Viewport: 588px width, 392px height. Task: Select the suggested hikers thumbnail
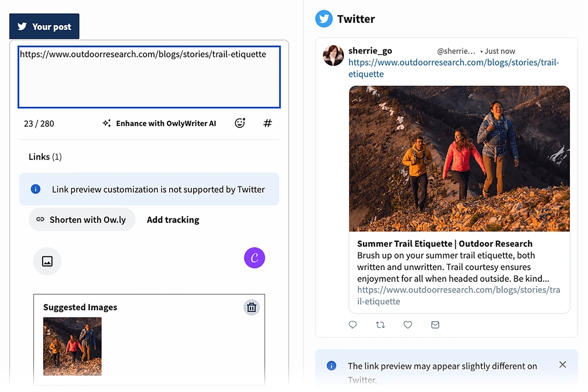(73, 346)
